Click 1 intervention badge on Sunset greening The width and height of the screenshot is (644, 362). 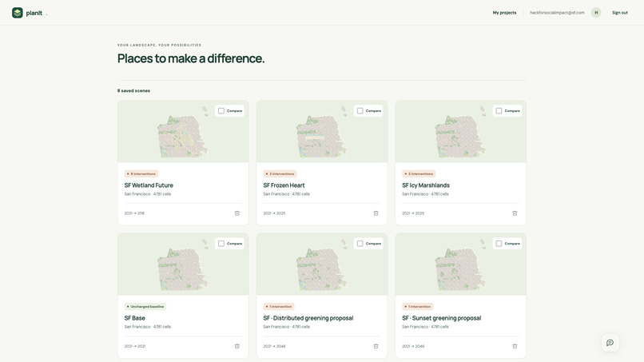coord(418,307)
